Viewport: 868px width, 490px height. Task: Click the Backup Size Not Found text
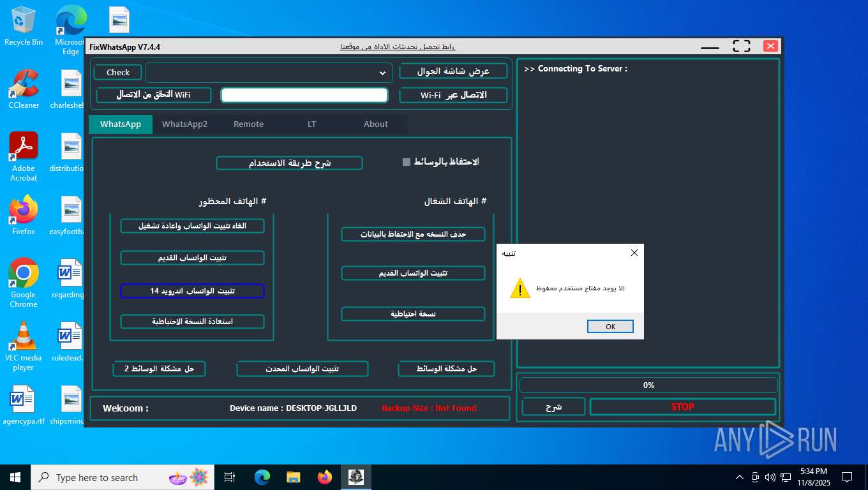click(429, 408)
